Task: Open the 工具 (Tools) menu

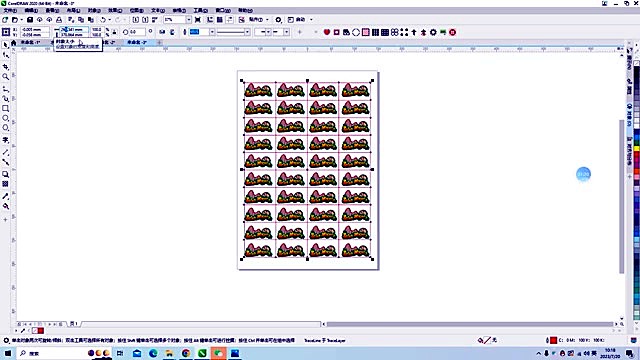Action: [200, 10]
